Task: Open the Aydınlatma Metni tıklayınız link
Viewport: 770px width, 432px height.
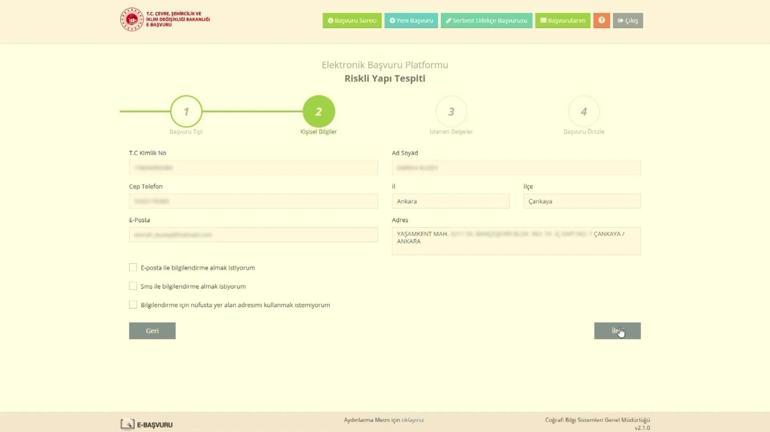Action: (412, 420)
